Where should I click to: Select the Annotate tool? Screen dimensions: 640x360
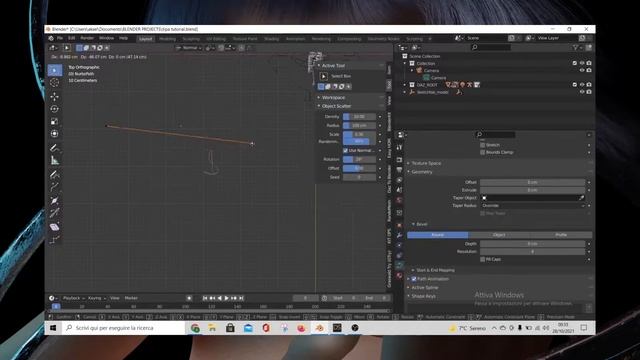coord(55,148)
